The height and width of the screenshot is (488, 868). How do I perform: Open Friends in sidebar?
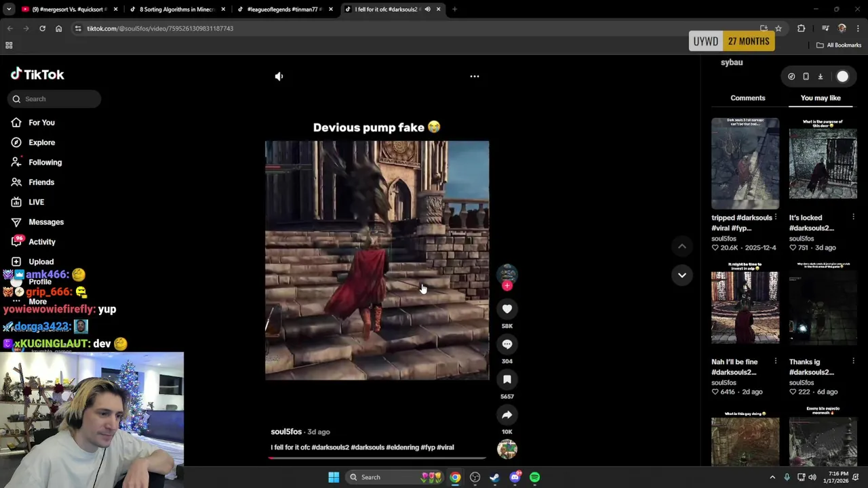coord(33,182)
